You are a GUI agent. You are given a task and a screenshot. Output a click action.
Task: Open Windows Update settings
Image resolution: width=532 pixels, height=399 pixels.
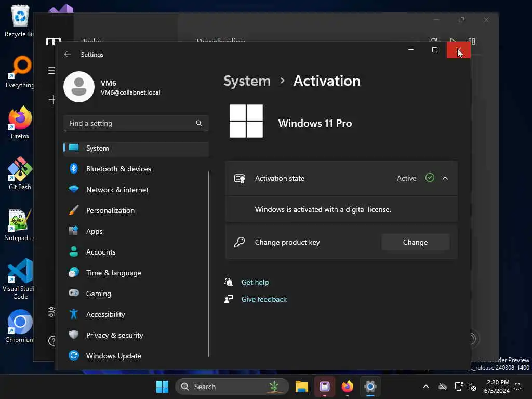click(x=136, y=356)
